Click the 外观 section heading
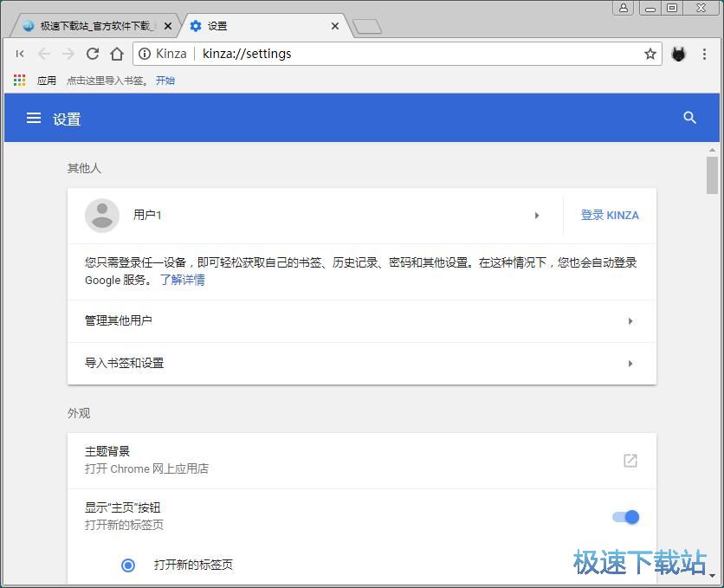 coord(79,413)
